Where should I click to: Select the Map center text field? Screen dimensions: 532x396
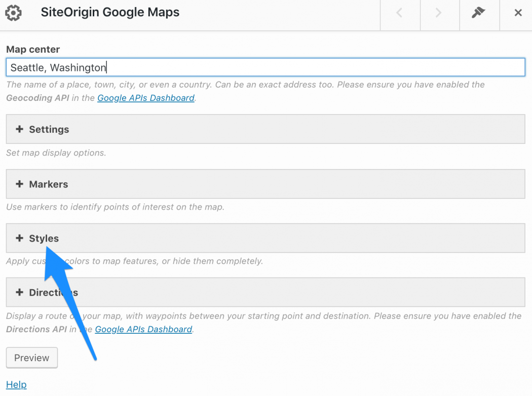pos(265,67)
